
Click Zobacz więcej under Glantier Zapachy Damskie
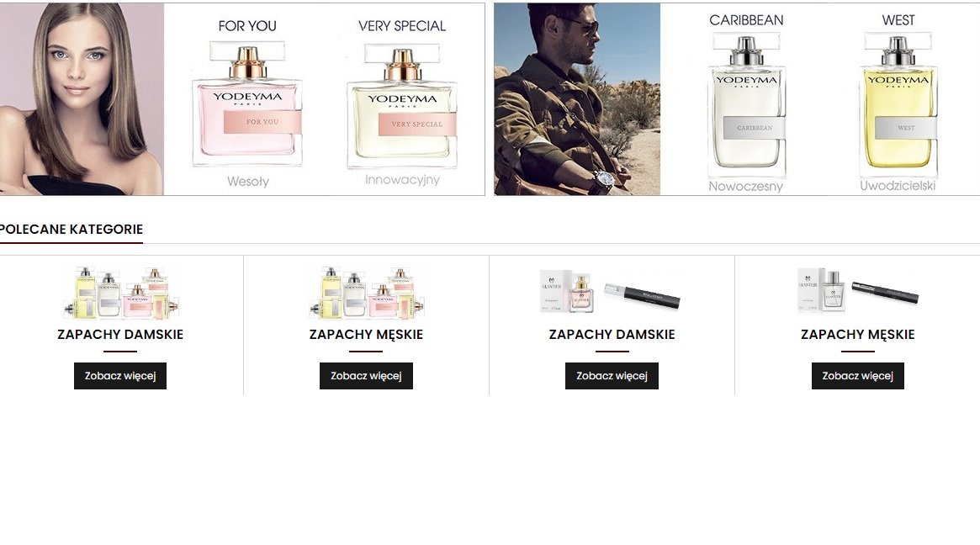click(x=612, y=376)
